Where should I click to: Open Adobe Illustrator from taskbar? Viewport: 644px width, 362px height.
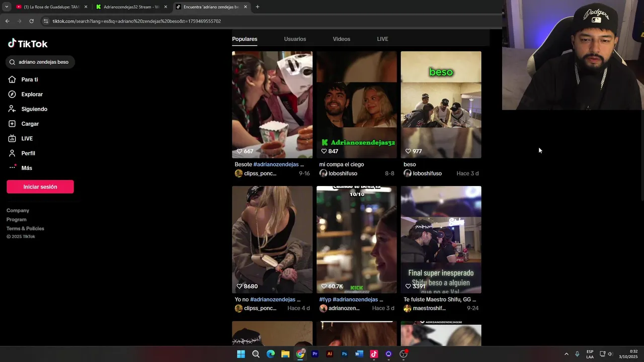pyautogui.click(x=330, y=354)
